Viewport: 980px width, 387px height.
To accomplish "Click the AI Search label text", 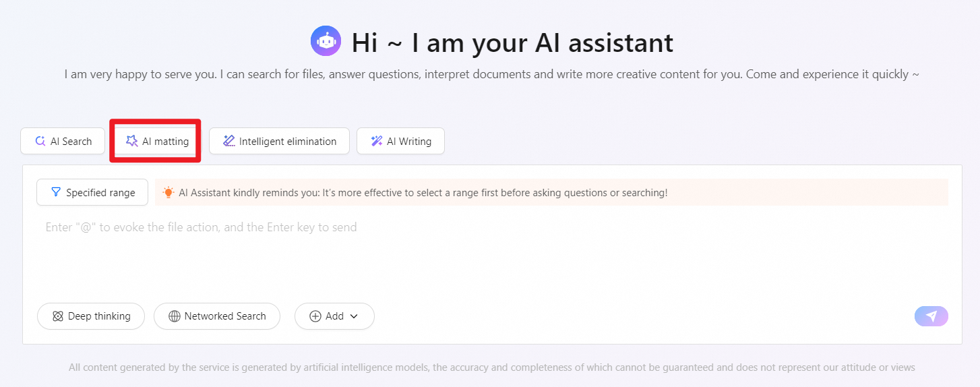I will click(71, 142).
